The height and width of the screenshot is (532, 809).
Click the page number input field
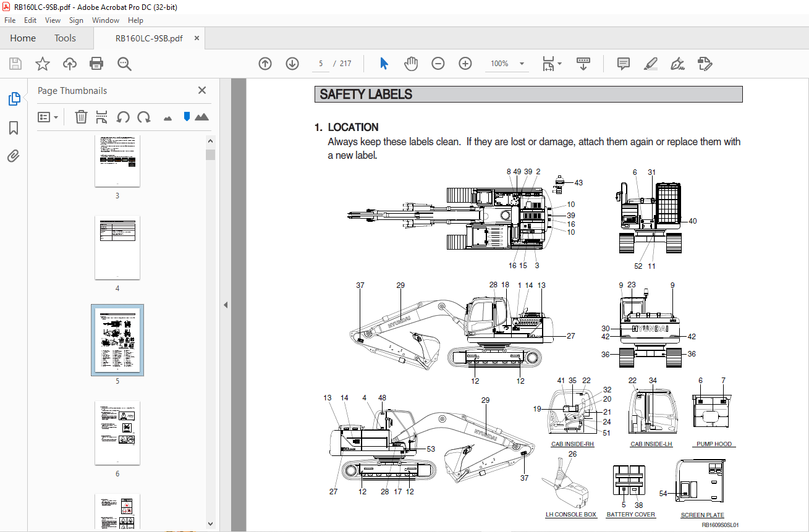[321, 64]
